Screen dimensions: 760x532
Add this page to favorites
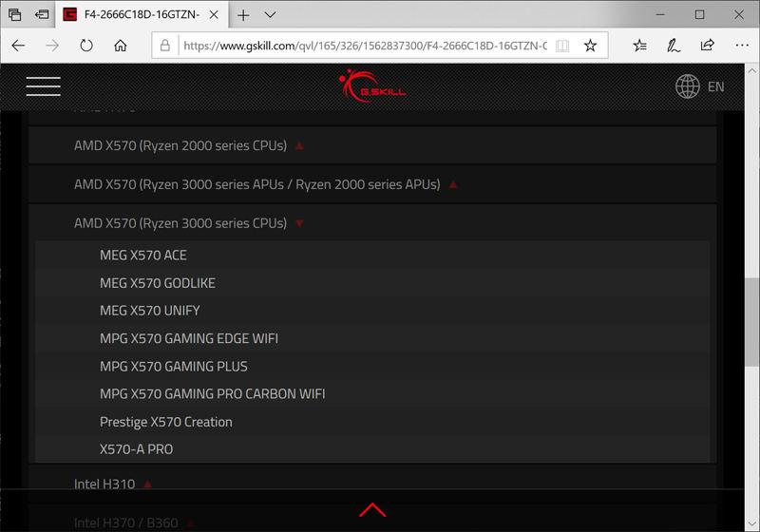590,46
